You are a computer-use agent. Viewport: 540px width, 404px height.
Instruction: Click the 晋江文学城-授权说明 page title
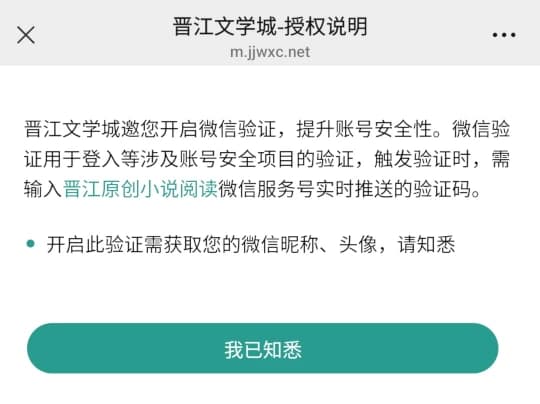click(270, 27)
